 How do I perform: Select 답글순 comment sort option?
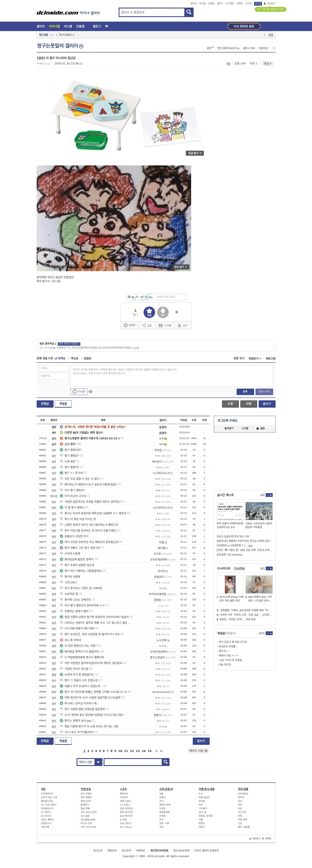tap(86, 358)
